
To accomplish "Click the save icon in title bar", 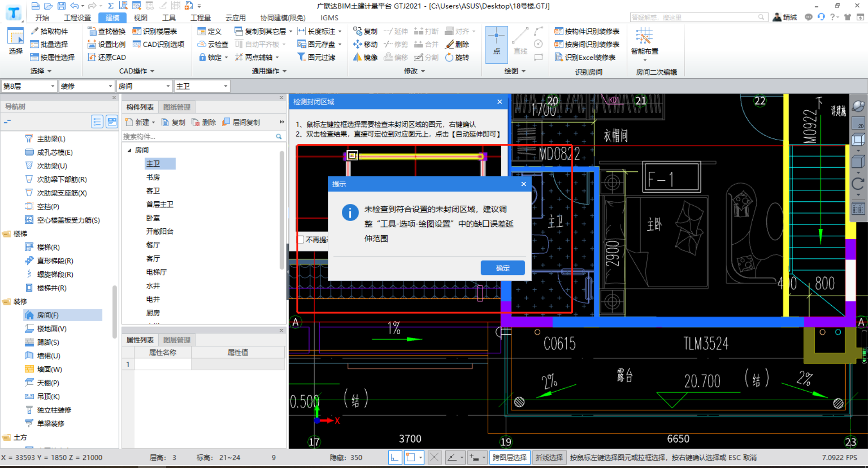I will [61, 5].
